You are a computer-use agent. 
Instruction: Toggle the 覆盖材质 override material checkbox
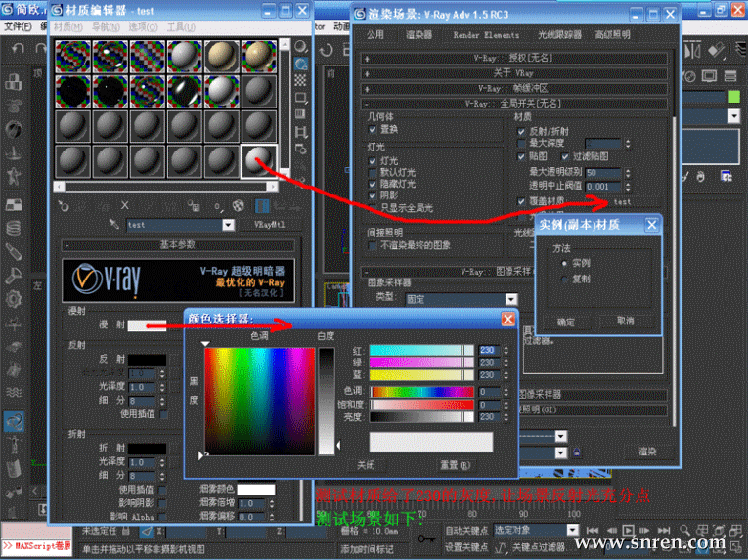521,201
